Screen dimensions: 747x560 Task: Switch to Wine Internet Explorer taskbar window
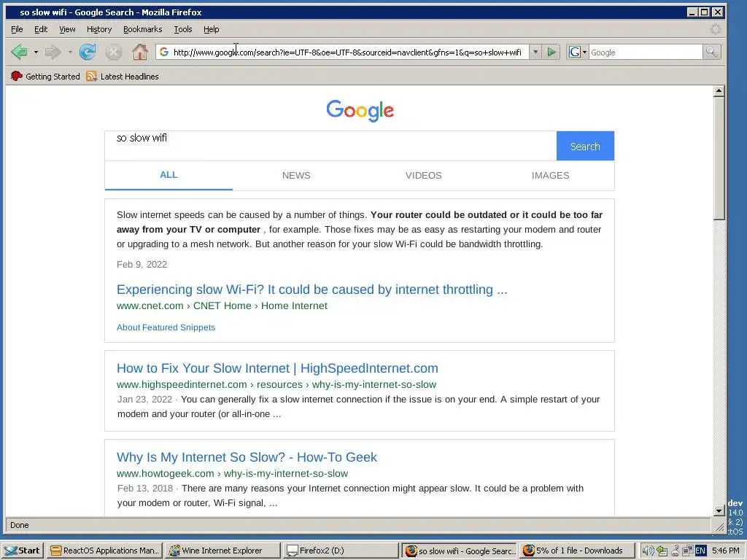pyautogui.click(x=222, y=551)
